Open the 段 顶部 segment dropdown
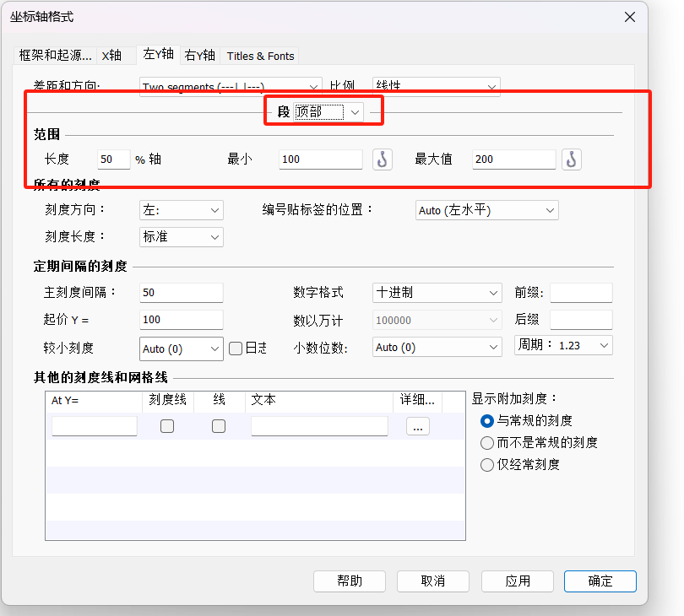Image resolution: width=684 pixels, height=616 pixels. 328,111
